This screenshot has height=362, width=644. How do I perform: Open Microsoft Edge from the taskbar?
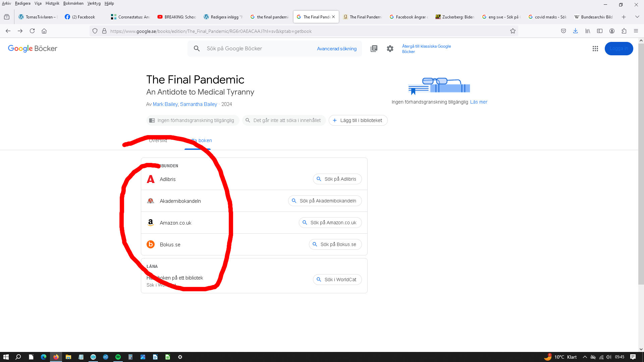pos(44,357)
